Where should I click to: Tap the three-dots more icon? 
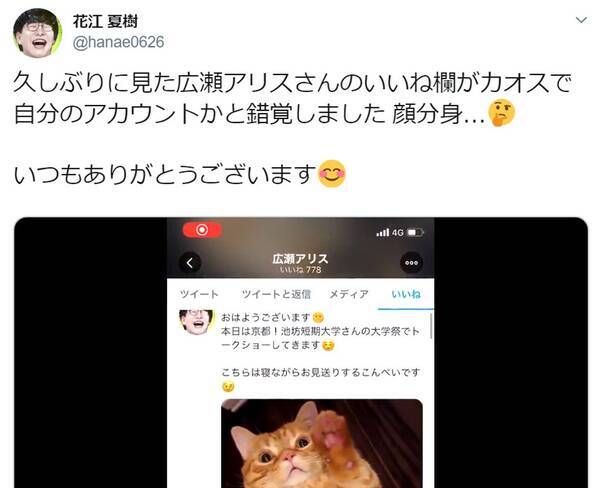coord(411,263)
